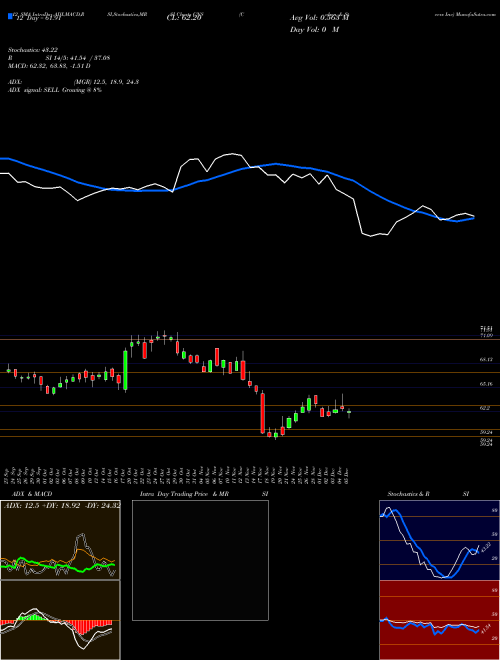The height and width of the screenshot is (660, 500).
Task: Click the 65.16 price axis label
Action: 486,384
